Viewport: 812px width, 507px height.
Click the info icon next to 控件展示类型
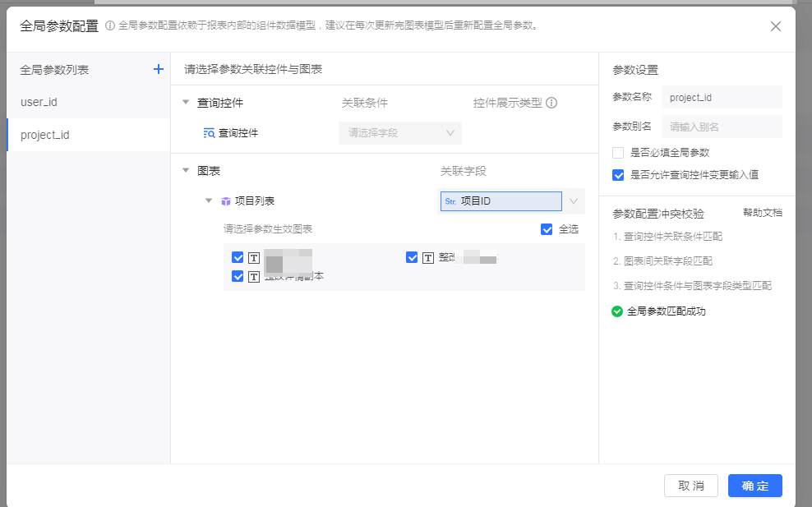[552, 103]
